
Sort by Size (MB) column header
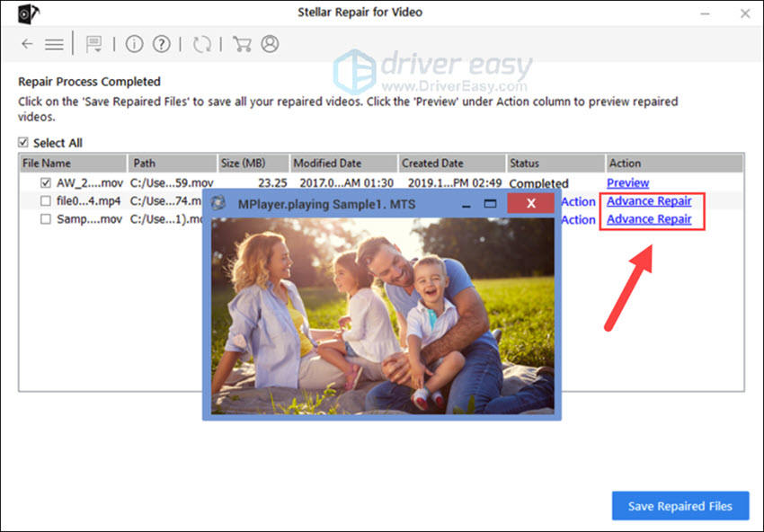point(253,164)
